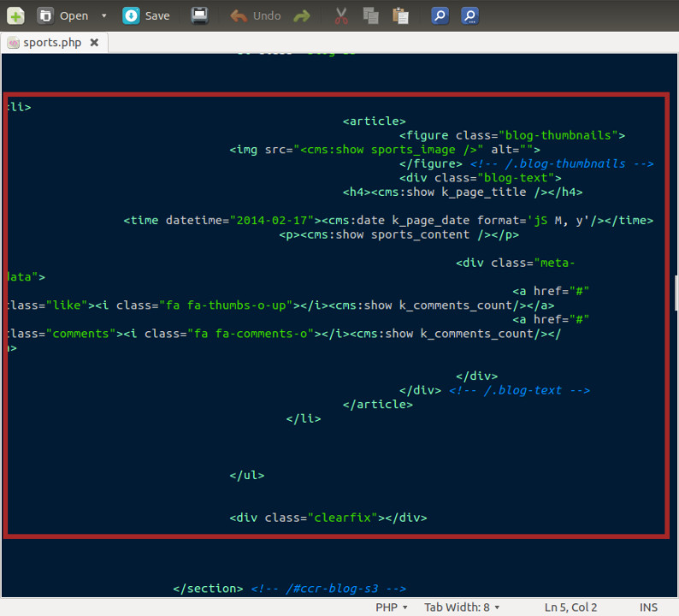The height and width of the screenshot is (616, 679).
Task: Click the li> line near the top
Action: point(19,107)
